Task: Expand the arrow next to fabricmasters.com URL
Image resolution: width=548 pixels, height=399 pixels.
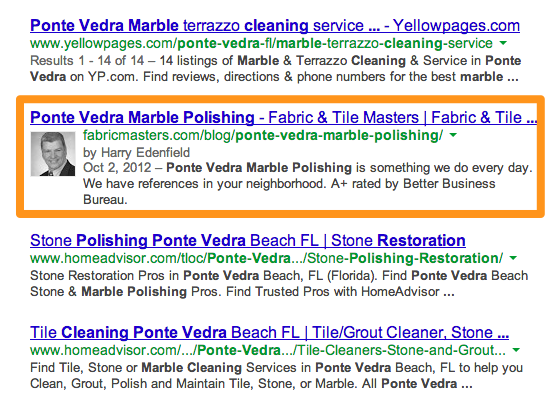Action: (x=453, y=135)
